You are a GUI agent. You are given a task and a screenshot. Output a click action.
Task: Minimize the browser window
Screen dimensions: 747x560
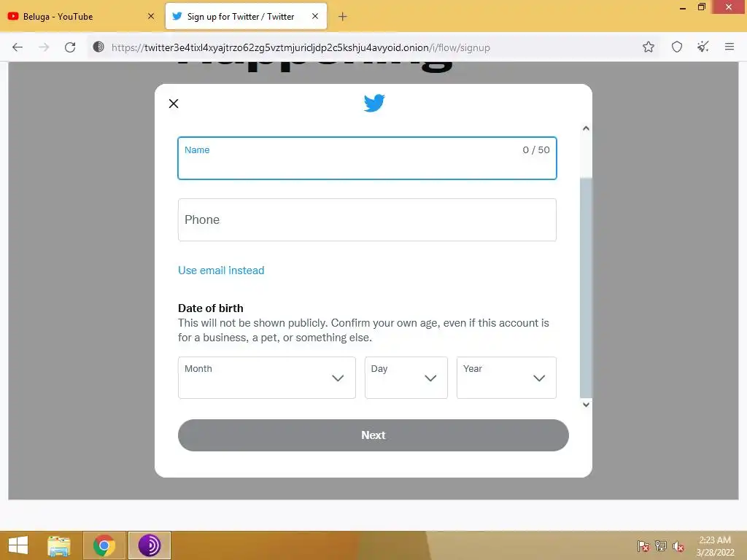683,7
